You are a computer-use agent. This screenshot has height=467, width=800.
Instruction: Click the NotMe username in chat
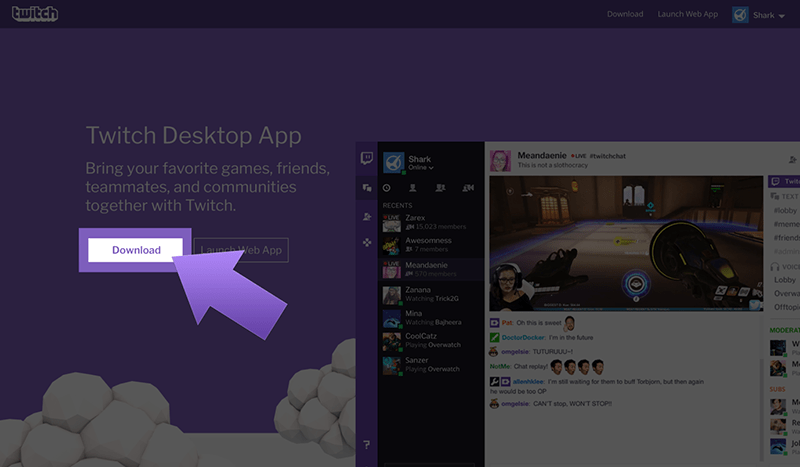pyautogui.click(x=500, y=366)
